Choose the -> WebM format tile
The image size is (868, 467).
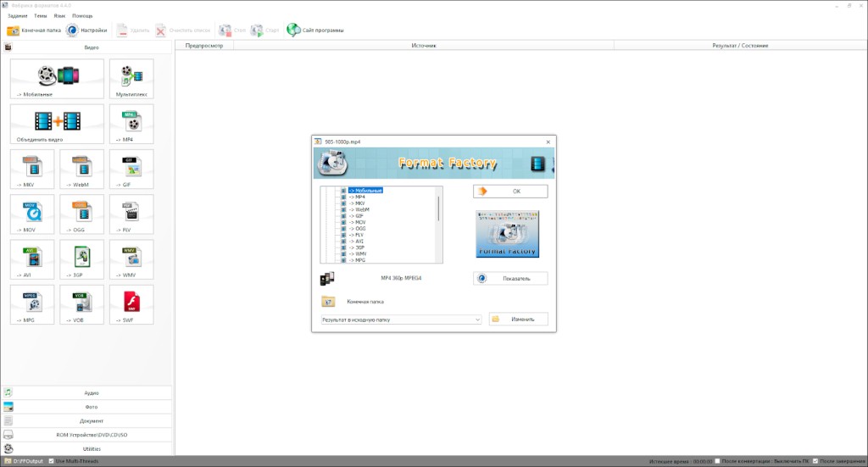click(x=81, y=170)
